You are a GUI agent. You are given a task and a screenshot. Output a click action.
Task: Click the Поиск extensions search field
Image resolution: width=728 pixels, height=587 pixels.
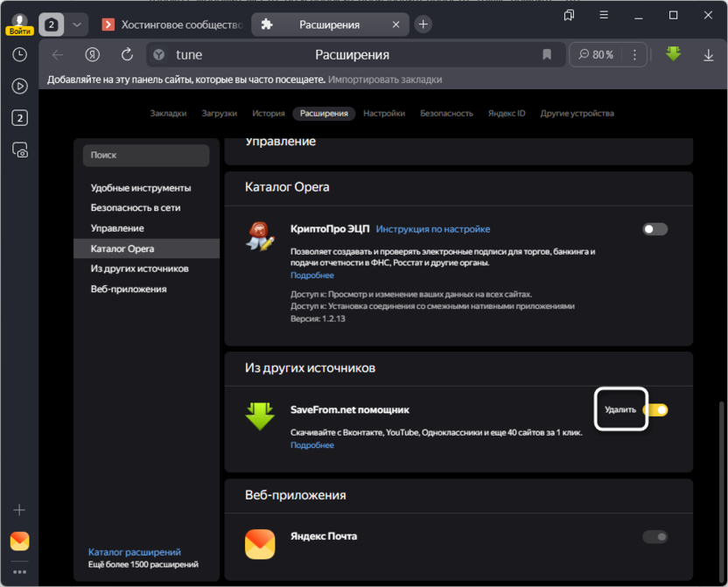coord(146,155)
